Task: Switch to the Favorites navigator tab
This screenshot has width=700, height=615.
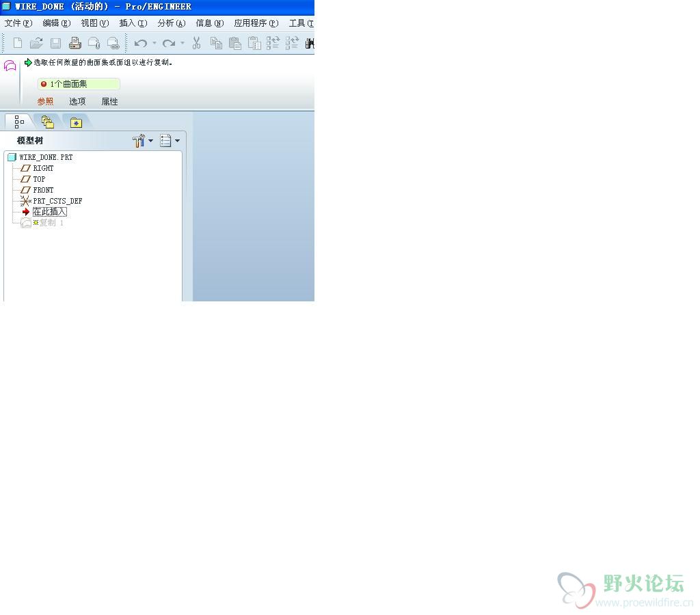Action: [77, 122]
